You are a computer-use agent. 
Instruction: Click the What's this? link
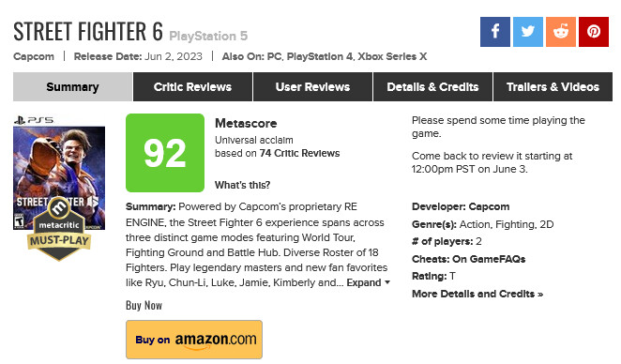242,185
